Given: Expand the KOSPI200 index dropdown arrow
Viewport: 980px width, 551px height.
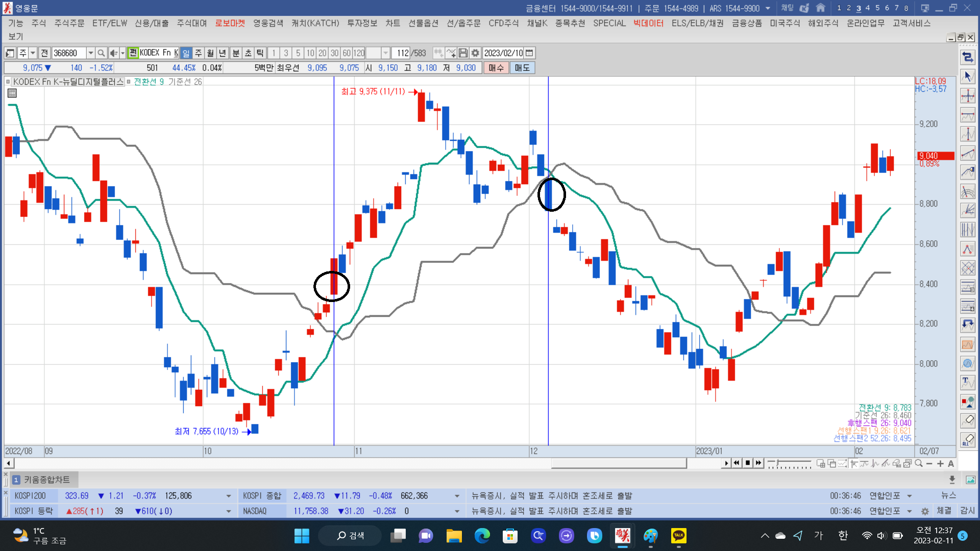Looking at the screenshot, I should 228,496.
